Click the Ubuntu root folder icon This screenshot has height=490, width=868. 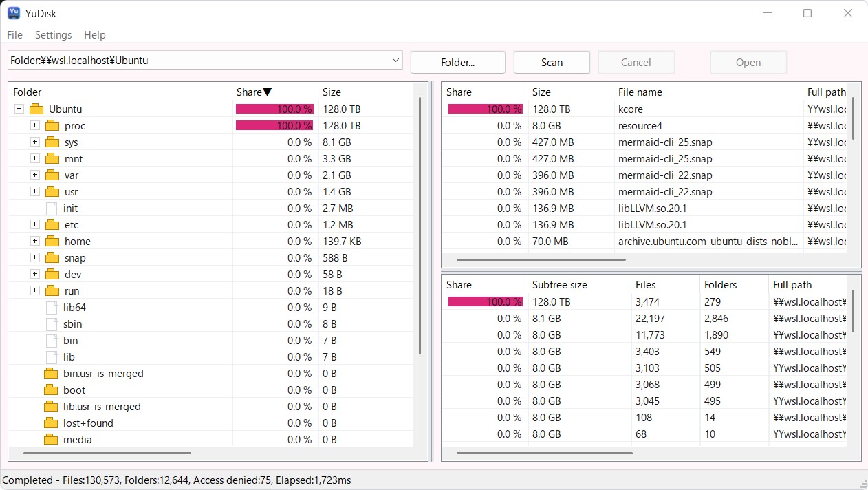coord(36,109)
